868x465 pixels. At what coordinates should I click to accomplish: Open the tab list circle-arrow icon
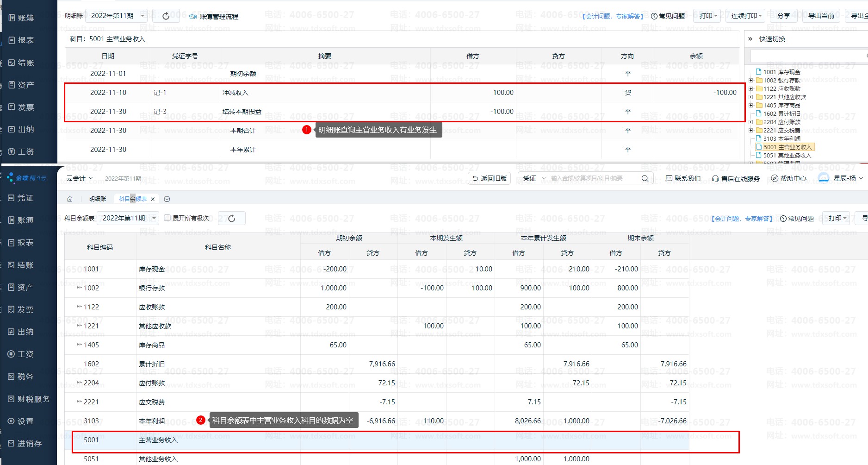coord(167,199)
